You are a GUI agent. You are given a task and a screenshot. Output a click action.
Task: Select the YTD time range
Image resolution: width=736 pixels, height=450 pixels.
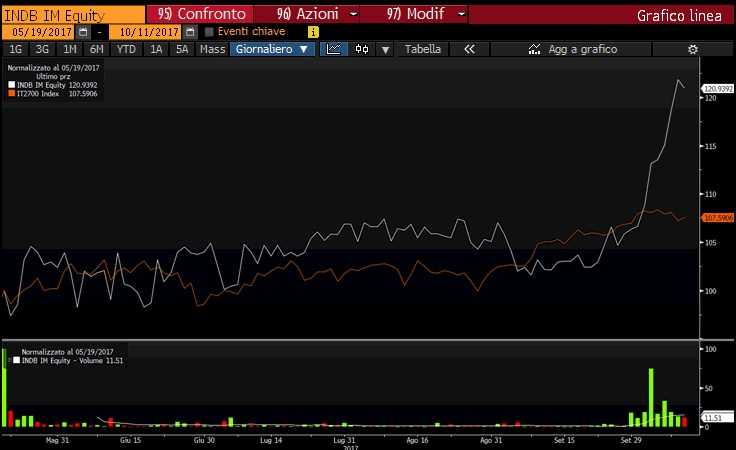click(126, 49)
